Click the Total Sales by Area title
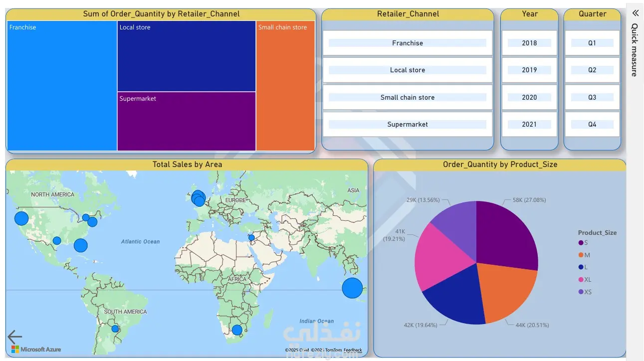644x361 pixels. coord(188,165)
